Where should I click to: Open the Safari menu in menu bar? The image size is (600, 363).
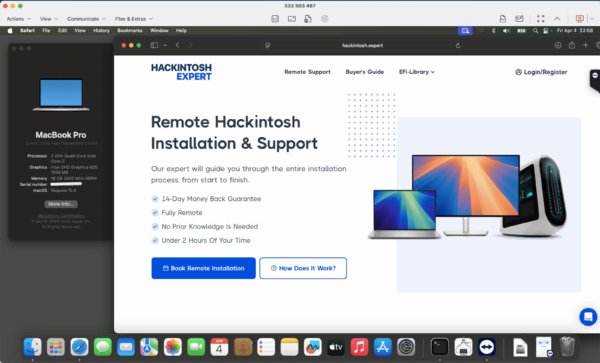[27, 31]
